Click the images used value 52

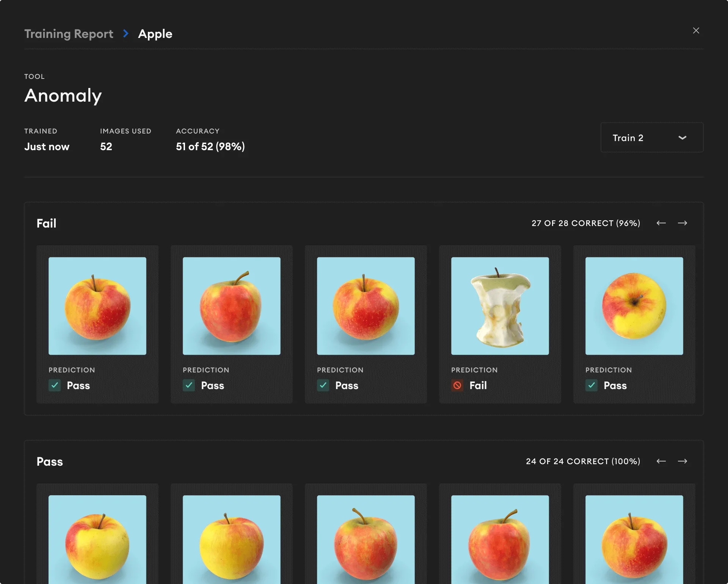106,146
